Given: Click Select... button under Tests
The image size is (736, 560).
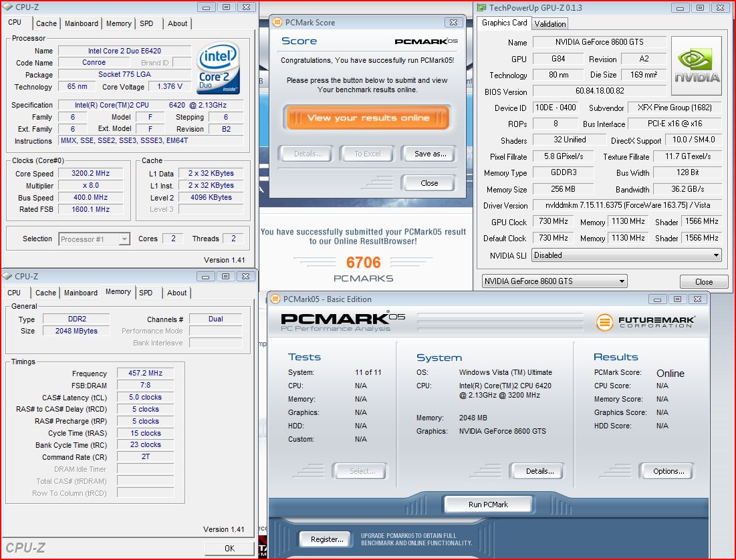Looking at the screenshot, I should tap(362, 471).
